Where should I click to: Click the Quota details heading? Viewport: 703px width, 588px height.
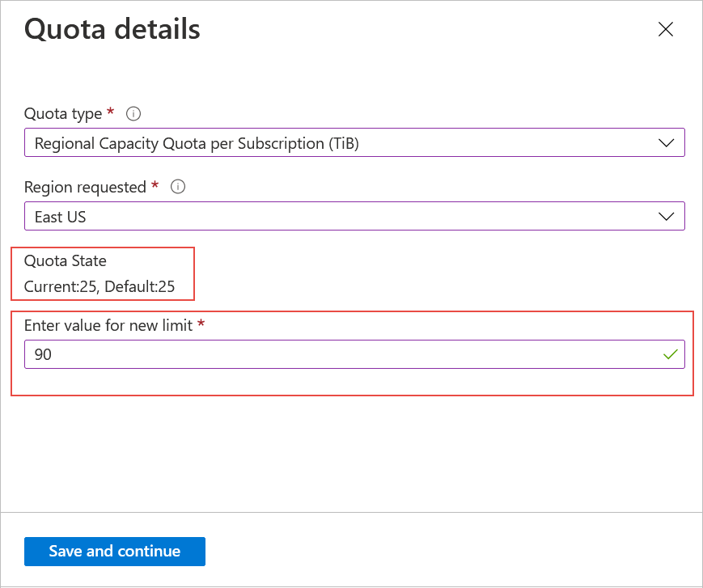[x=112, y=29]
